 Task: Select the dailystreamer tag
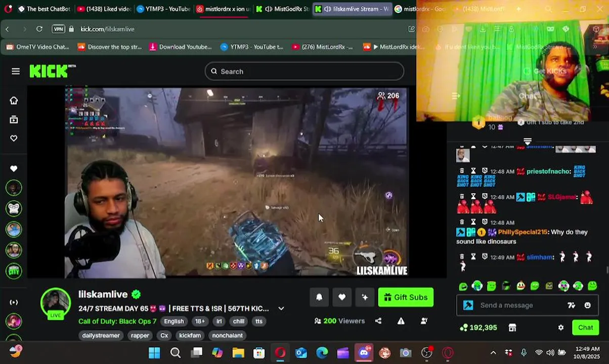point(101,335)
